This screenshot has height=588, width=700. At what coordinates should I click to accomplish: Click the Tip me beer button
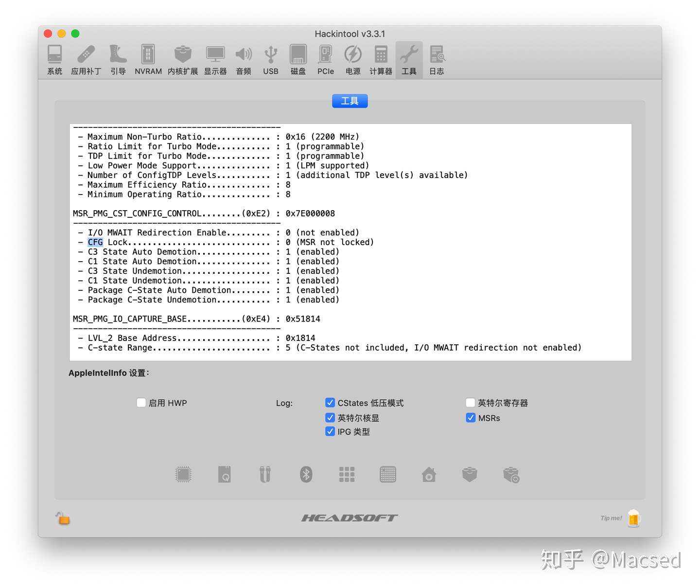pyautogui.click(x=633, y=518)
